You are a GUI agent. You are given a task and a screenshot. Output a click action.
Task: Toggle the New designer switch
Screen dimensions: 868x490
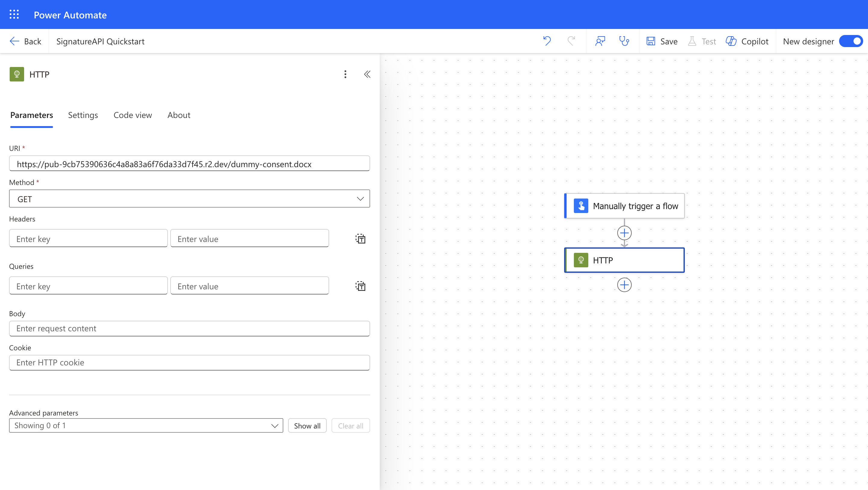click(851, 41)
